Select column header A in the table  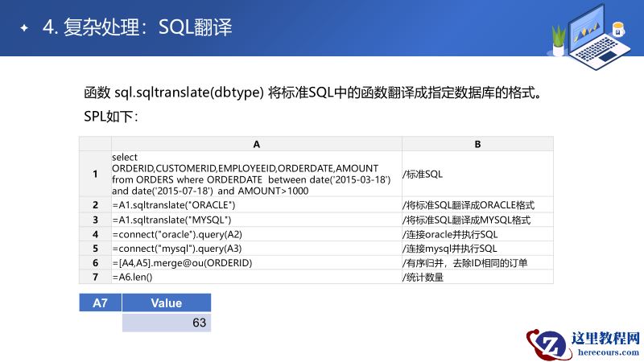pyautogui.click(x=256, y=144)
